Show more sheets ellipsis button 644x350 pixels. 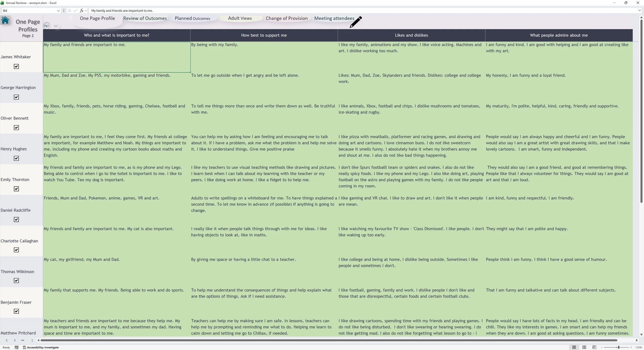(x=23, y=340)
